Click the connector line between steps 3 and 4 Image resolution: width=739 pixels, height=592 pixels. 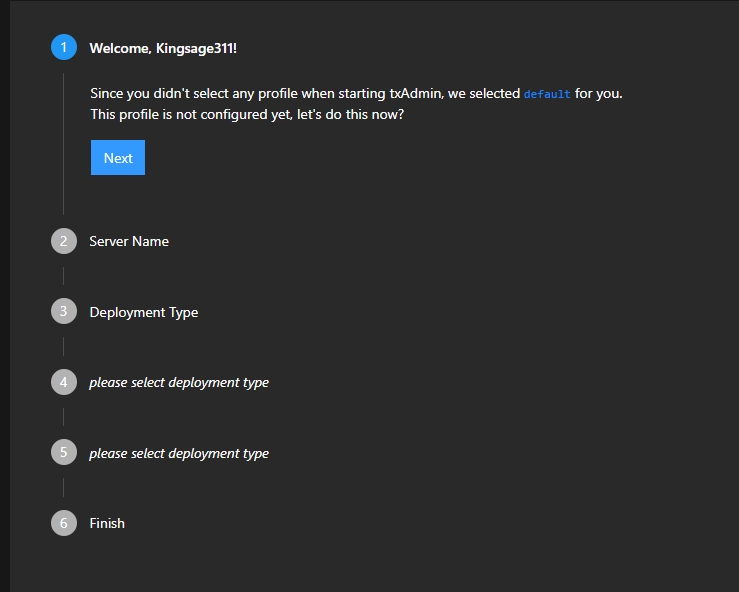click(x=63, y=347)
